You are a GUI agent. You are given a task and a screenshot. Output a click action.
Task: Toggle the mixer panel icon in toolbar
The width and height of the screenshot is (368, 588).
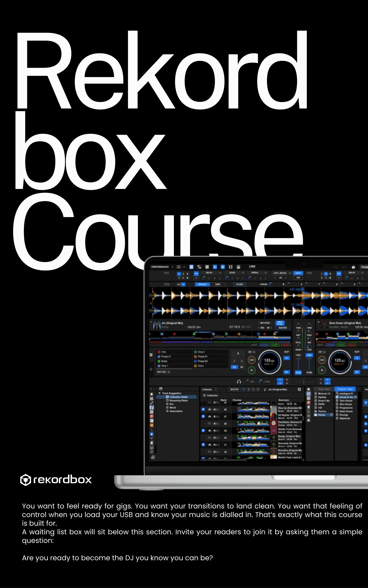click(x=215, y=267)
